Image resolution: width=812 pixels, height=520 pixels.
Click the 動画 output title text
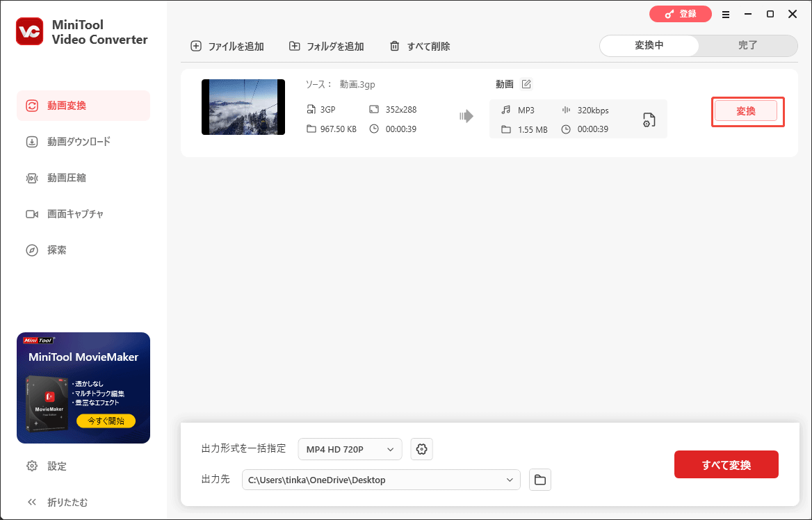tap(505, 84)
